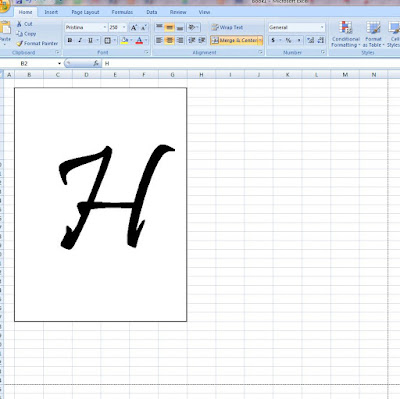Click Increase Indent icon
Screen dimensions: 400x399
coord(202,40)
